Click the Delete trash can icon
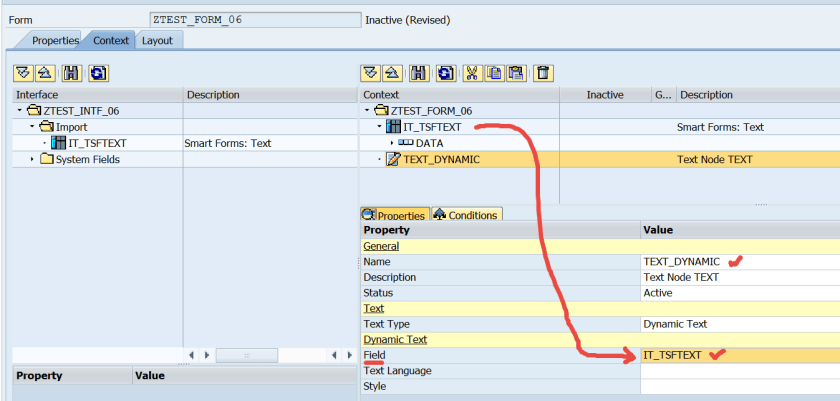The image size is (840, 401). click(x=542, y=72)
